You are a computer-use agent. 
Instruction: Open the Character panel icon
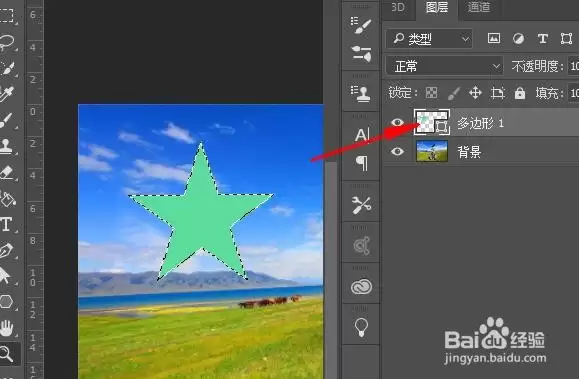pos(362,135)
